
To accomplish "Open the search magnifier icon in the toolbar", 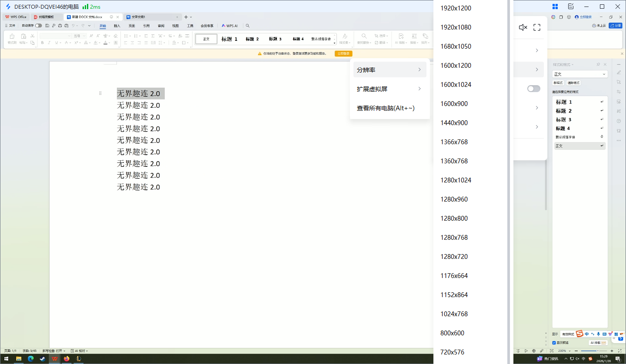I will tap(247, 26).
